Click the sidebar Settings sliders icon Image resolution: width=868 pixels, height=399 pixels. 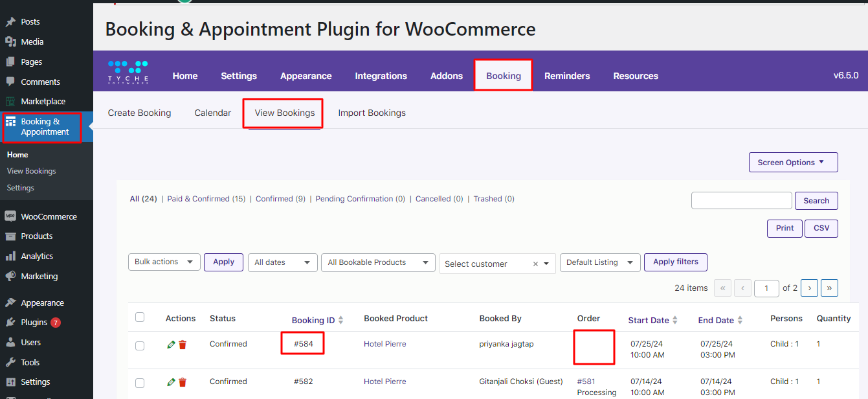[10, 382]
